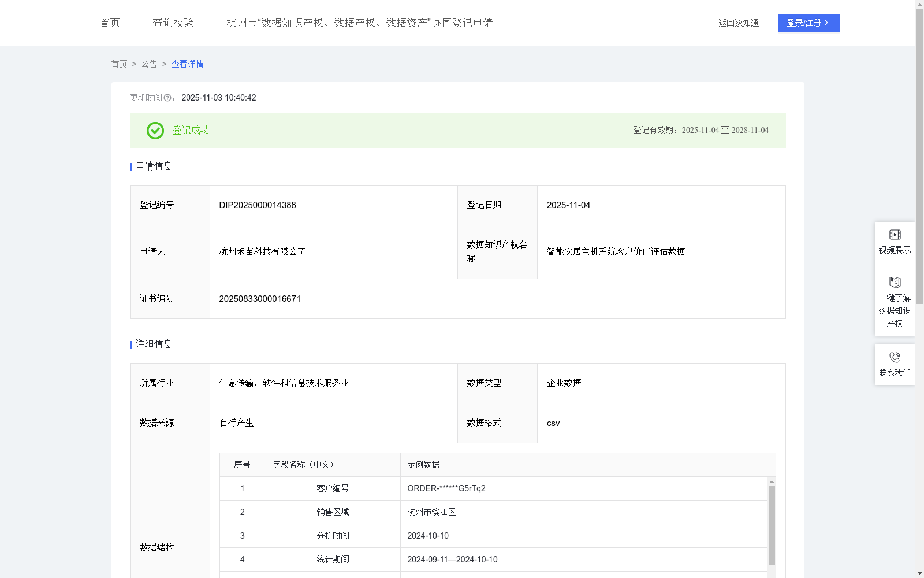Click the 登录/注册 button
The width and height of the screenshot is (924, 578).
[x=808, y=23]
